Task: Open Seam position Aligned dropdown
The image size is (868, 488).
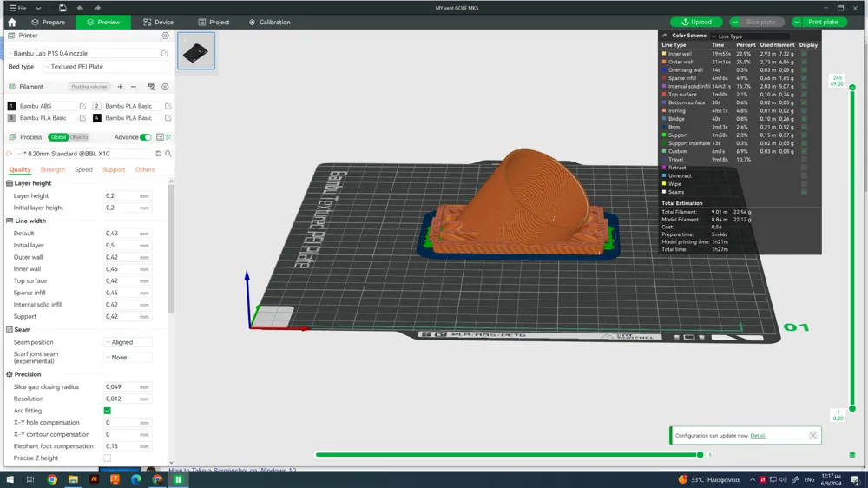Action: point(128,342)
